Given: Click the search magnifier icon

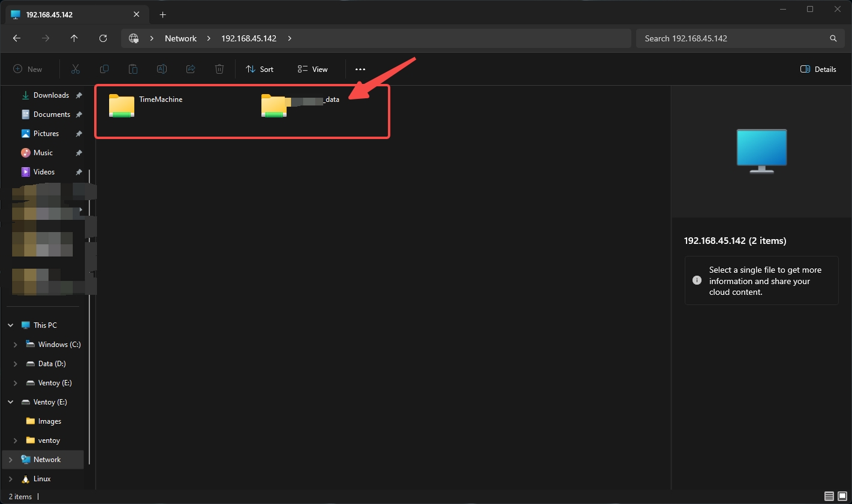Looking at the screenshot, I should [x=833, y=38].
